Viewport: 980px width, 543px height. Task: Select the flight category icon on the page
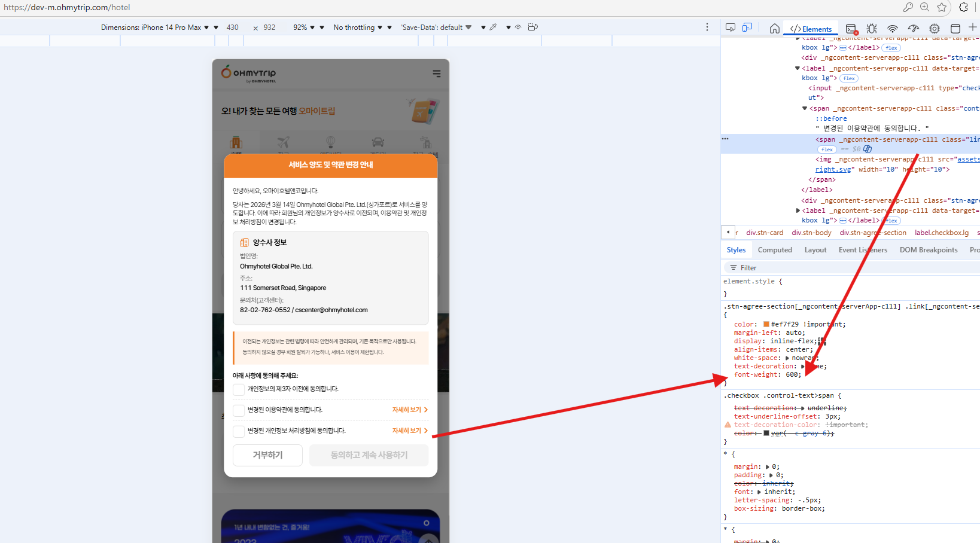tap(284, 142)
